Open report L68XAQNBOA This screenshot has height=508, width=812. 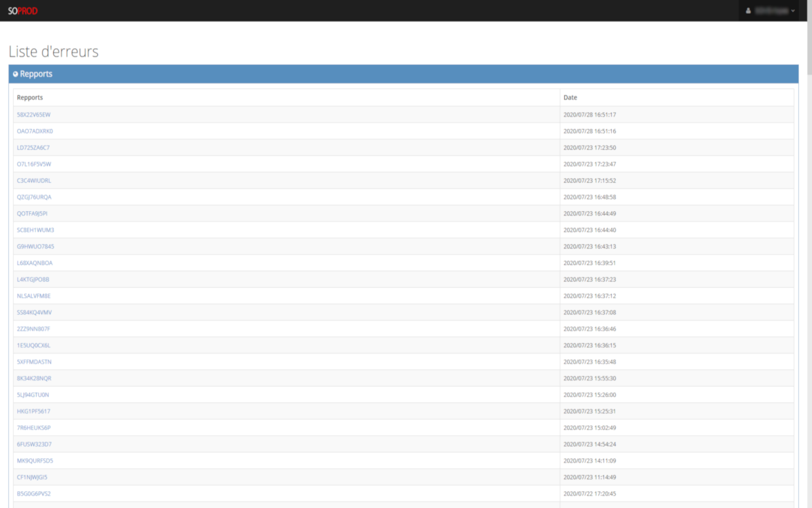click(35, 263)
